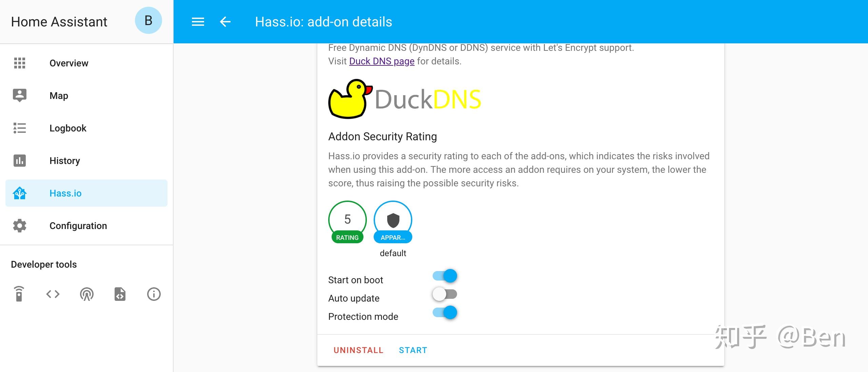Start the DuckDNS add-on

pyautogui.click(x=413, y=350)
